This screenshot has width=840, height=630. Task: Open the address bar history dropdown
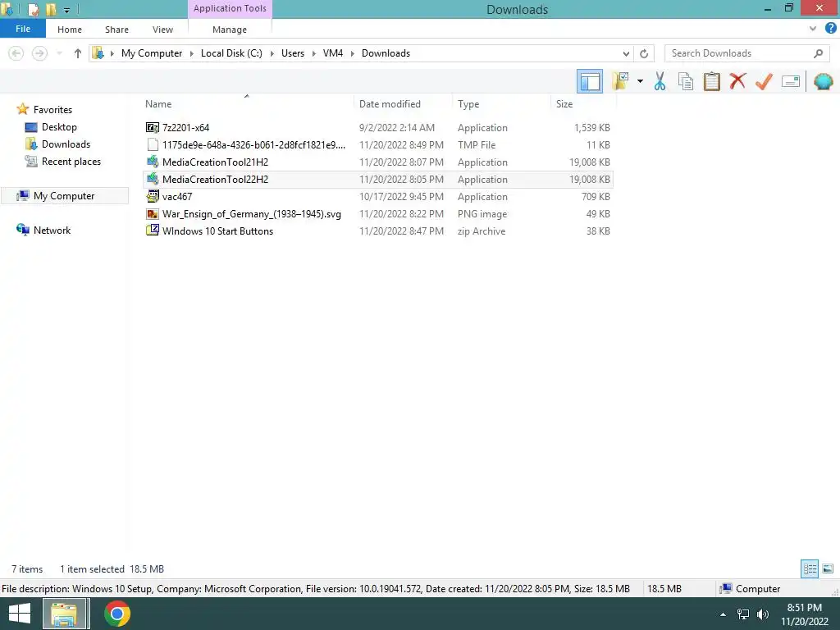point(626,53)
